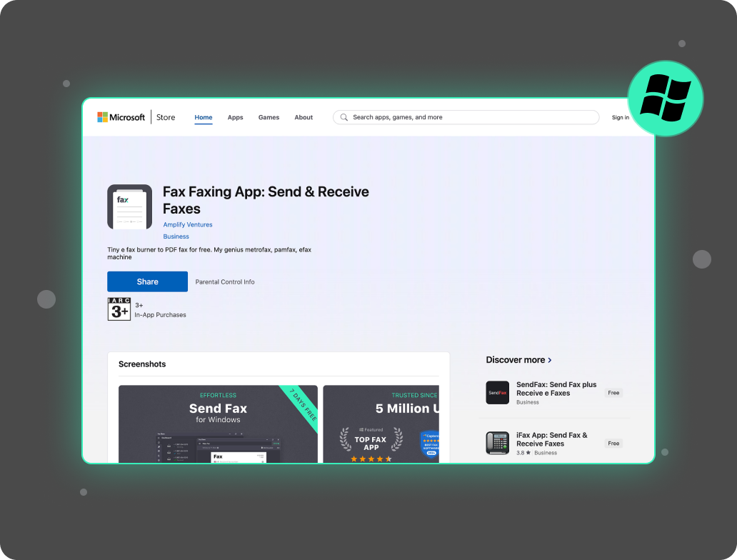Focus the Search apps, games, and more field
The image size is (737, 560).
pyautogui.click(x=466, y=117)
